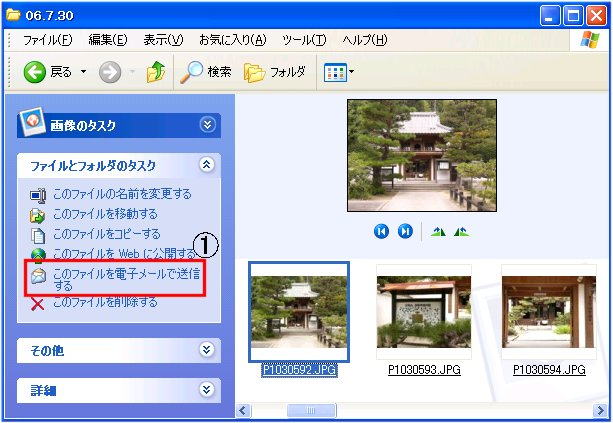Click このファイルの名前を変更する link

[x=122, y=194]
